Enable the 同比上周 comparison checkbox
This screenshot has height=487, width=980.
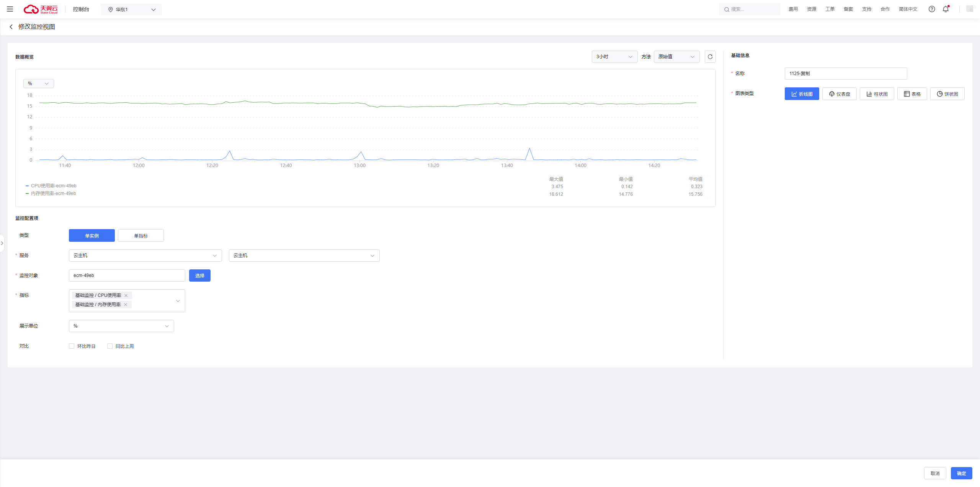coord(110,346)
